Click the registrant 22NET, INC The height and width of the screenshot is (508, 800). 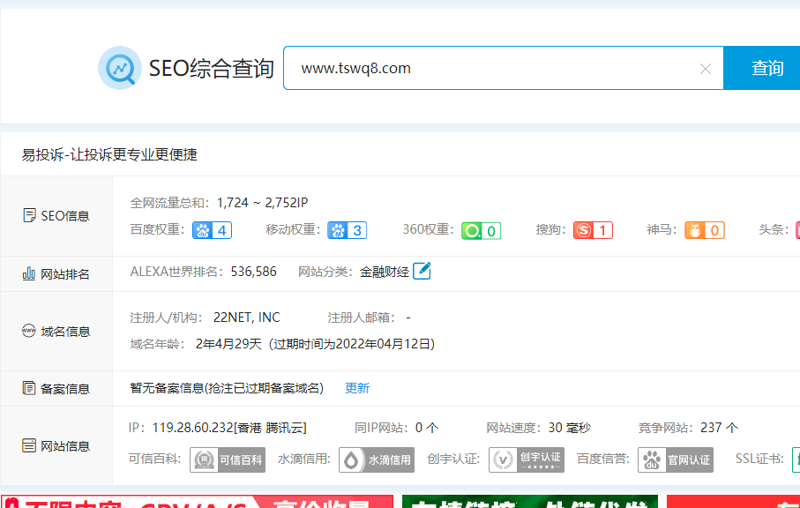[246, 317]
